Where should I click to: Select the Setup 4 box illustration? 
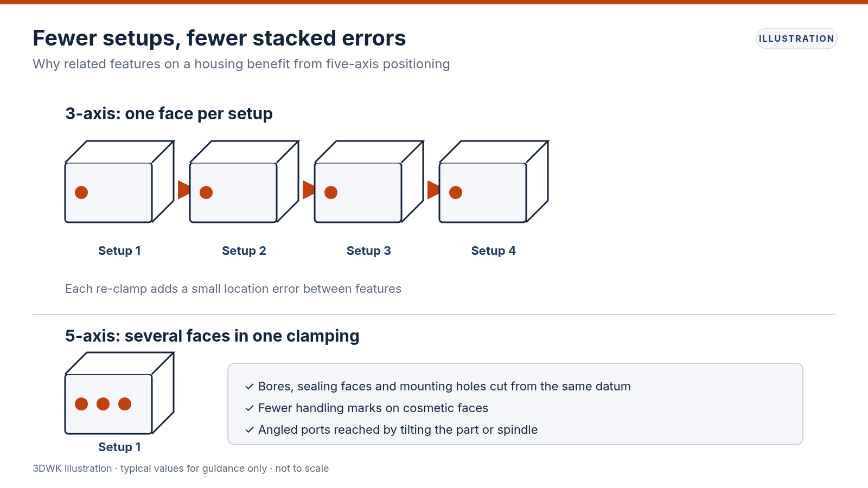[x=494, y=182]
